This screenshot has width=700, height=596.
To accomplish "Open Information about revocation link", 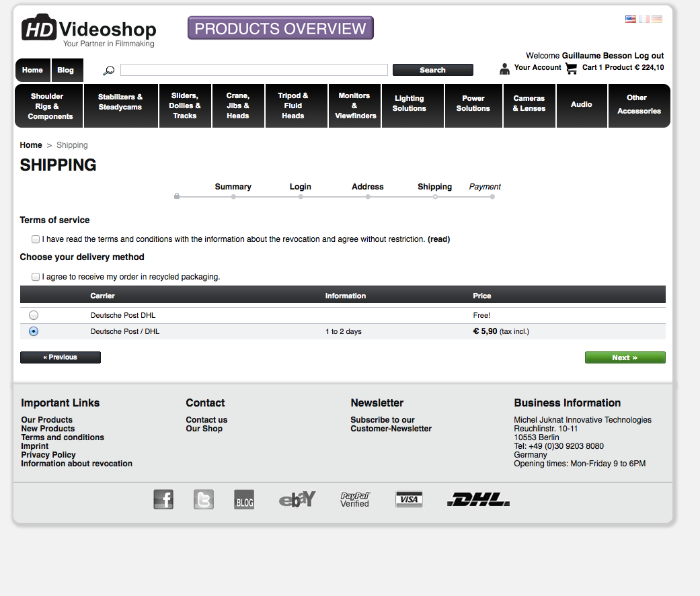I will pyautogui.click(x=77, y=464).
